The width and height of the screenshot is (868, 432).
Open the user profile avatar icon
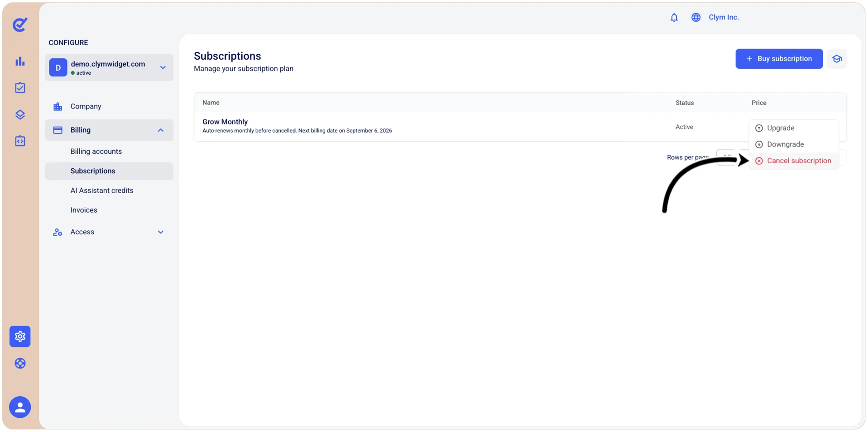click(20, 407)
